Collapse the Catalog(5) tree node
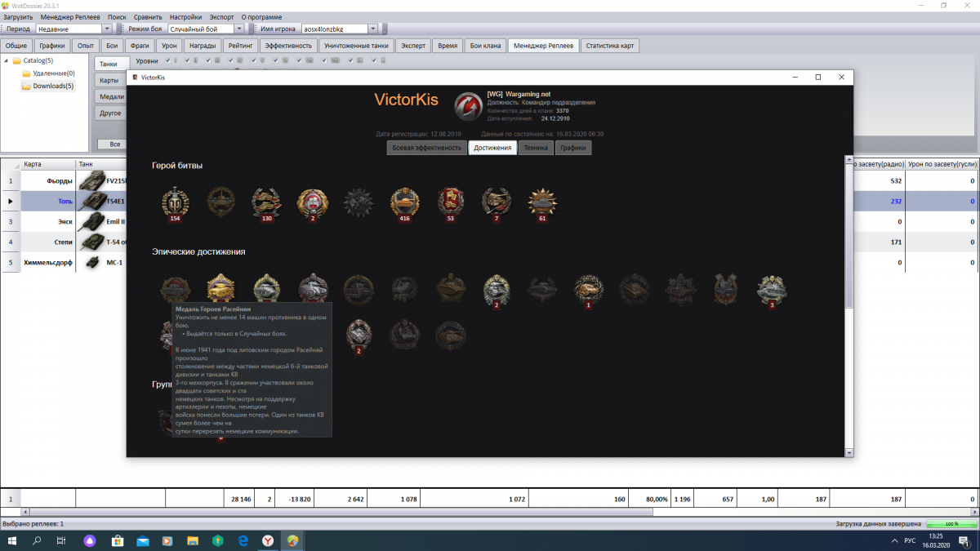The width and height of the screenshot is (980, 551). coord(7,61)
